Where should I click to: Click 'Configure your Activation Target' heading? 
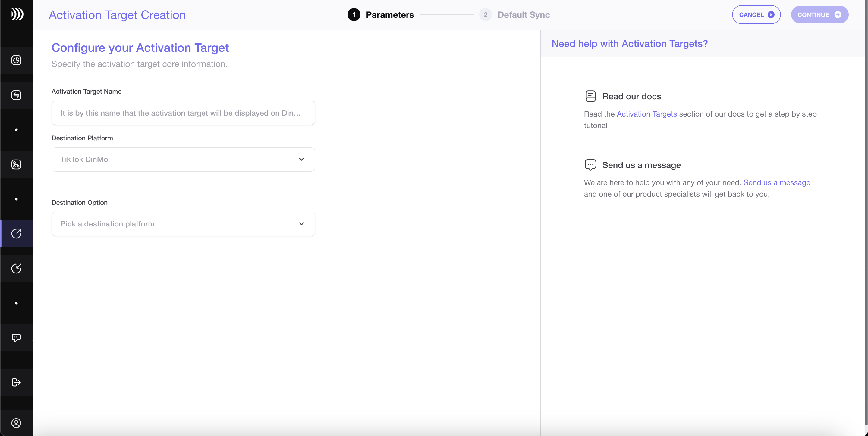click(x=140, y=48)
